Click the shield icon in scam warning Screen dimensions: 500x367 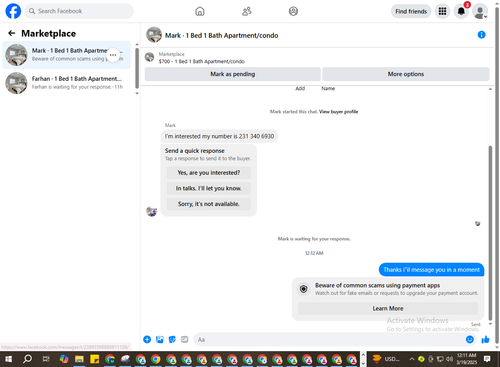click(x=304, y=289)
